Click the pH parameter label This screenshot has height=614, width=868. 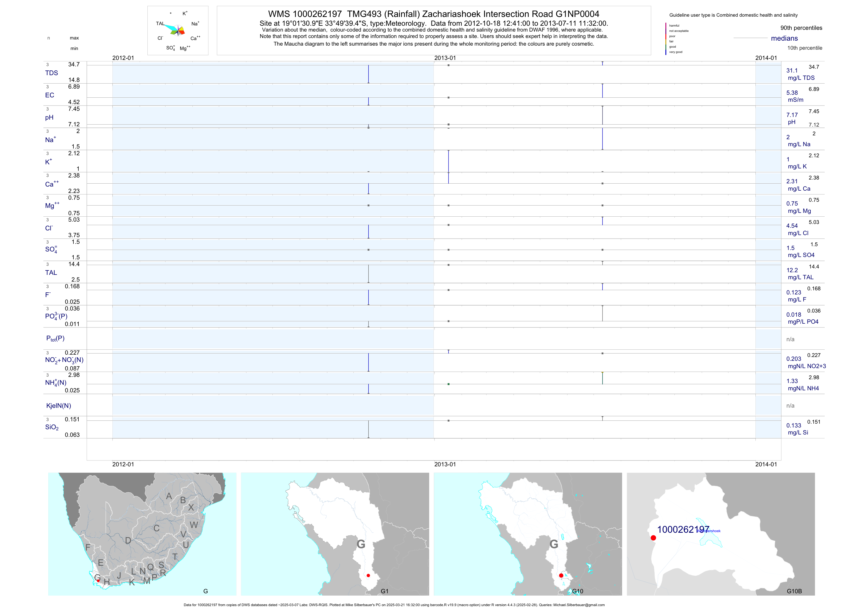point(49,118)
